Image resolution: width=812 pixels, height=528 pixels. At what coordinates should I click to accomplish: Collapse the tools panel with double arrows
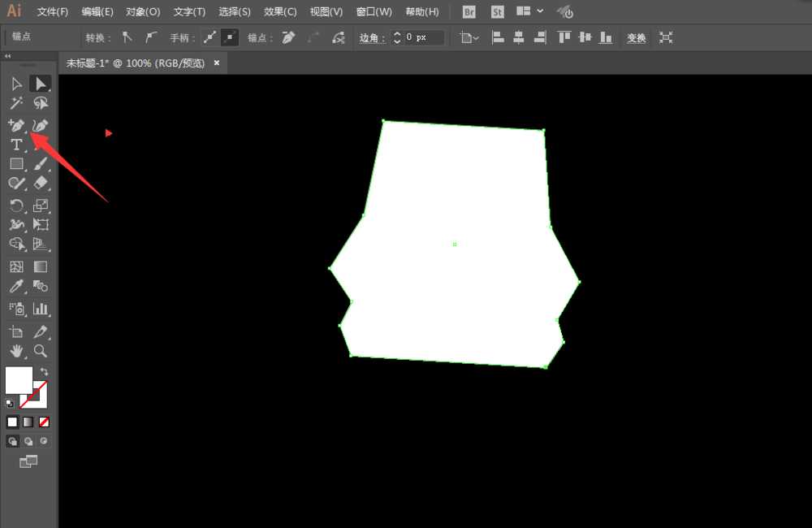pyautogui.click(x=7, y=55)
